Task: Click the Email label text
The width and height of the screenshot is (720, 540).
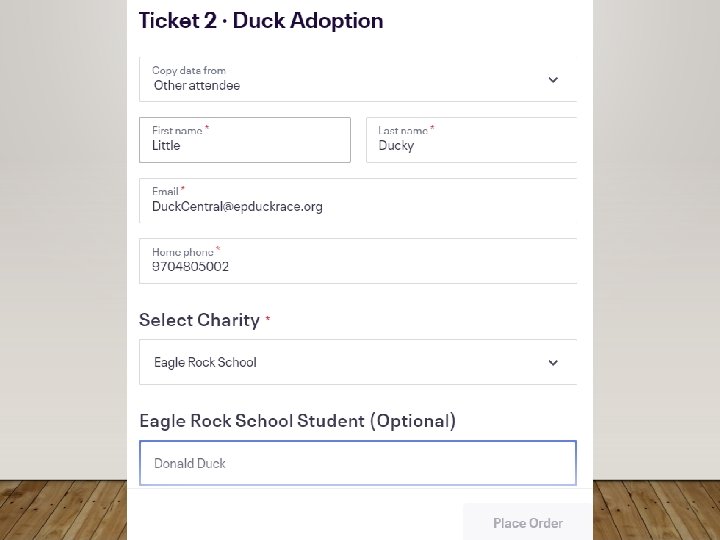Action: [x=165, y=191]
